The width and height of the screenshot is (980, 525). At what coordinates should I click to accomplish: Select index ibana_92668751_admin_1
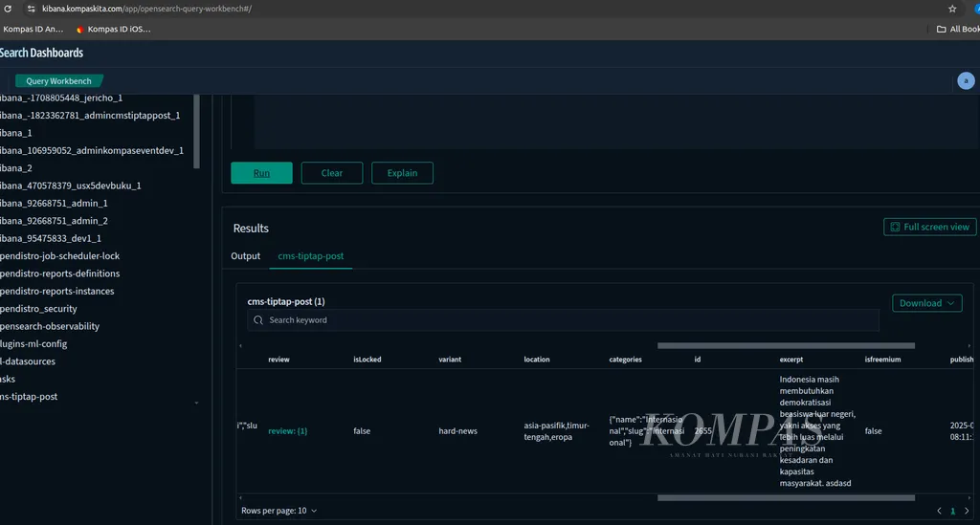[x=54, y=203]
